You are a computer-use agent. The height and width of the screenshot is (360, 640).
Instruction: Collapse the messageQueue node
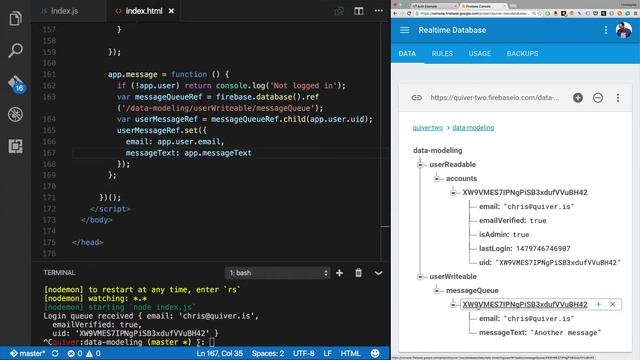tap(437, 291)
